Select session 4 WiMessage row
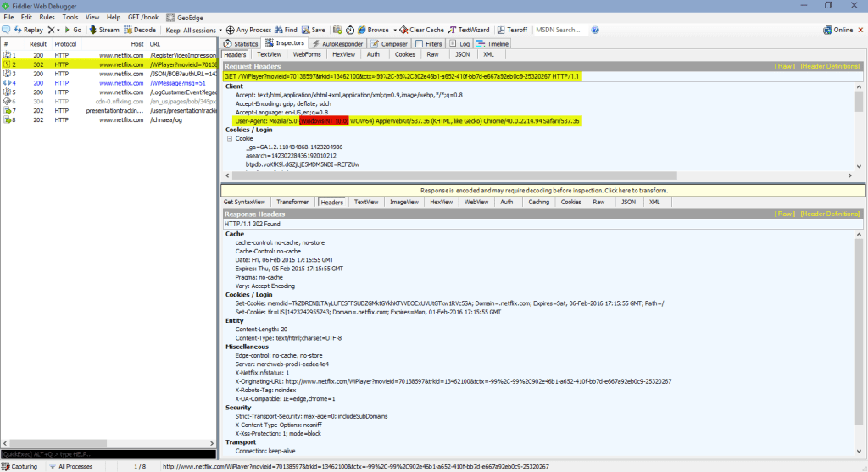The image size is (868, 472). 108,83
